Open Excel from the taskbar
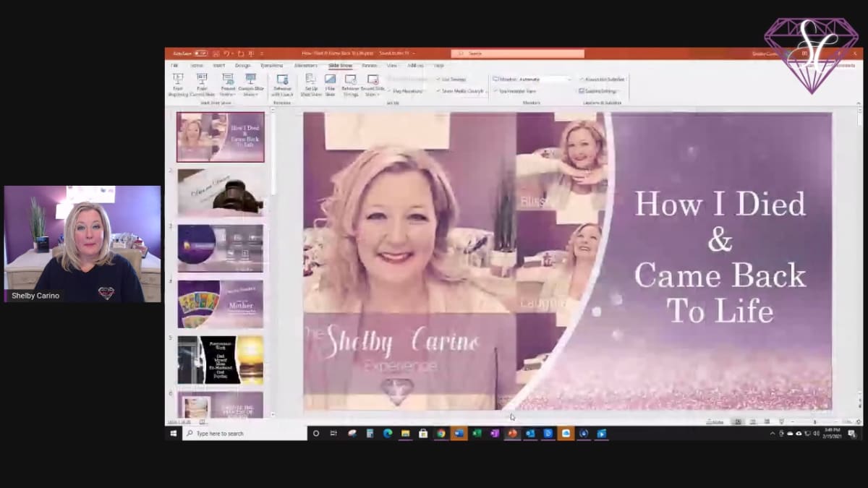Screen dimensions: 868x488 click(x=476, y=433)
